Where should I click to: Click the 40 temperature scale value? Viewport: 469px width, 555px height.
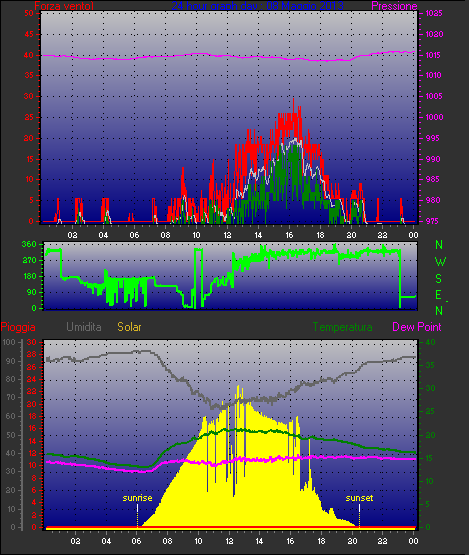click(430, 342)
